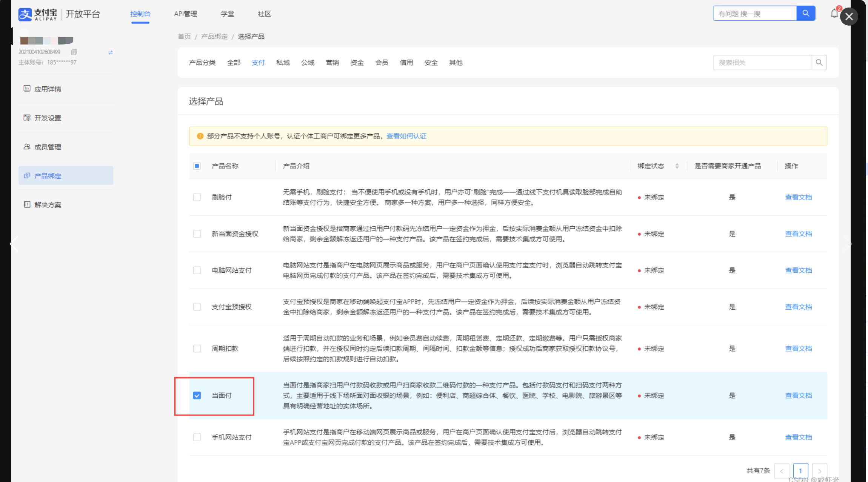
Task: Sort by 绑定状态 column arrows
Action: click(x=677, y=166)
